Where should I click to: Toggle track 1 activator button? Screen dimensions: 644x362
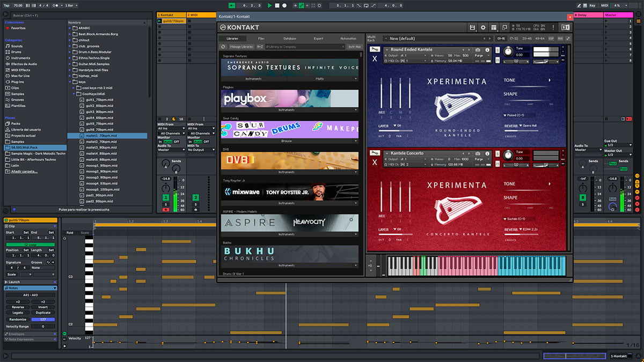(x=166, y=197)
